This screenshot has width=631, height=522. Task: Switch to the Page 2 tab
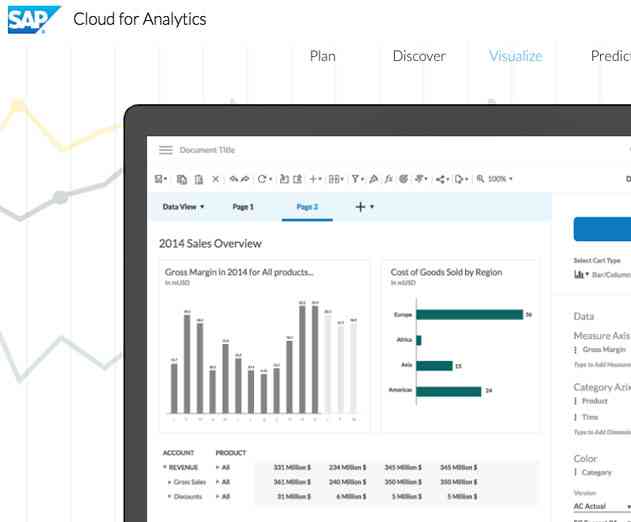point(307,207)
